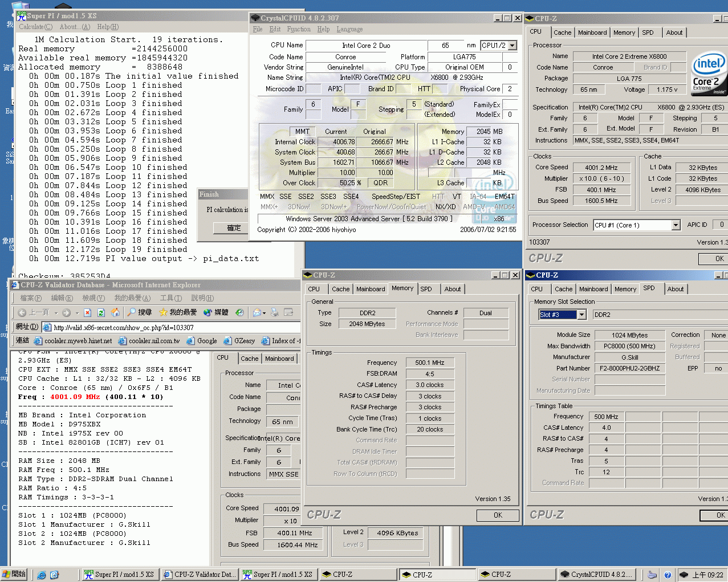Open the 工具 menu in Internet Explorer
728x582 pixels.
click(171, 298)
